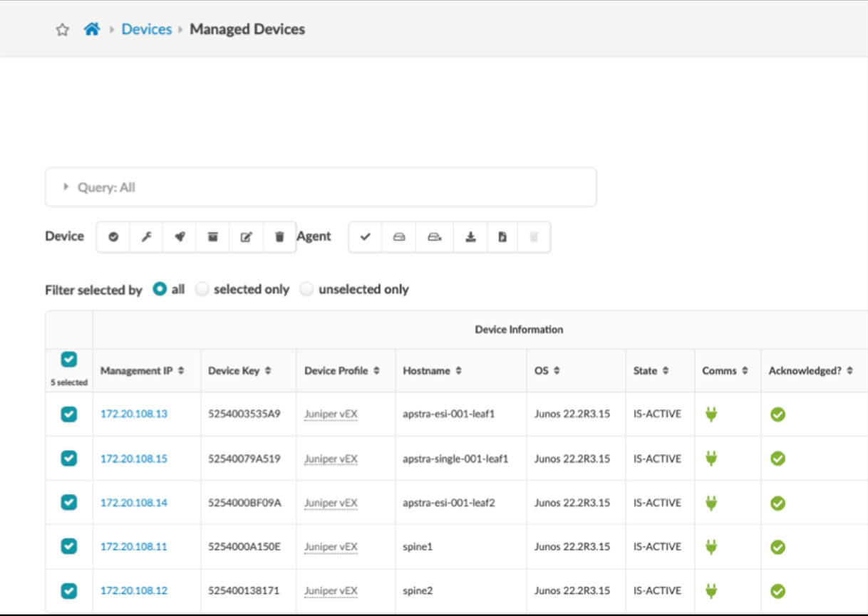Click the Device acknowledge checkmark-circle icon

[x=113, y=237]
